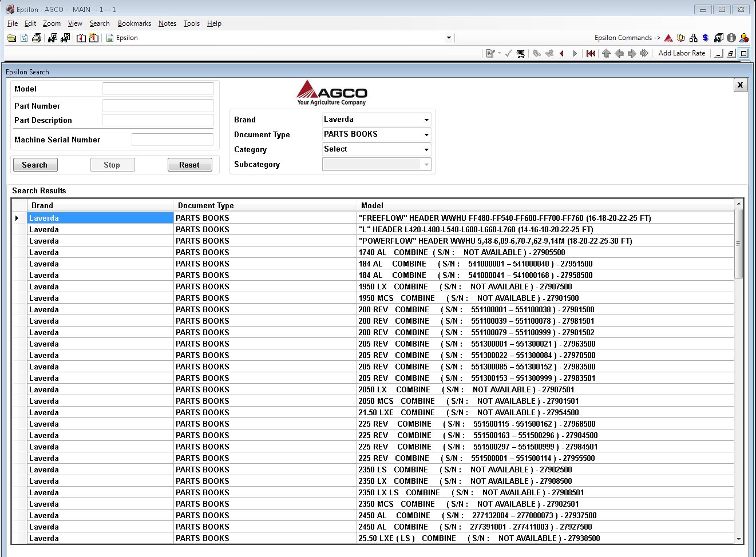Click binoculars search with document icon
Viewport: 756px width, 557px height.
pos(65,38)
